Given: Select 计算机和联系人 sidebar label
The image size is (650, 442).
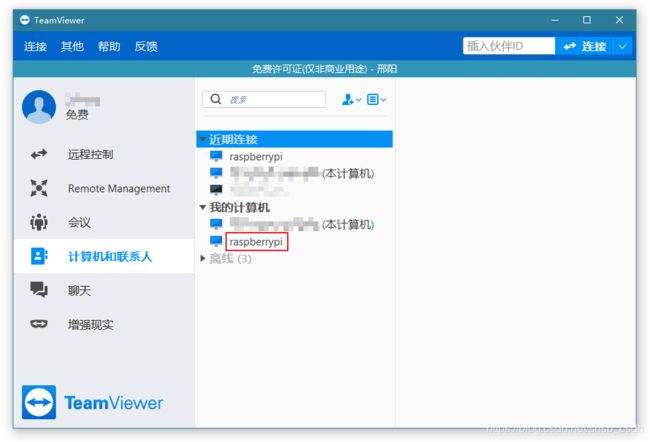Looking at the screenshot, I should click(110, 257).
